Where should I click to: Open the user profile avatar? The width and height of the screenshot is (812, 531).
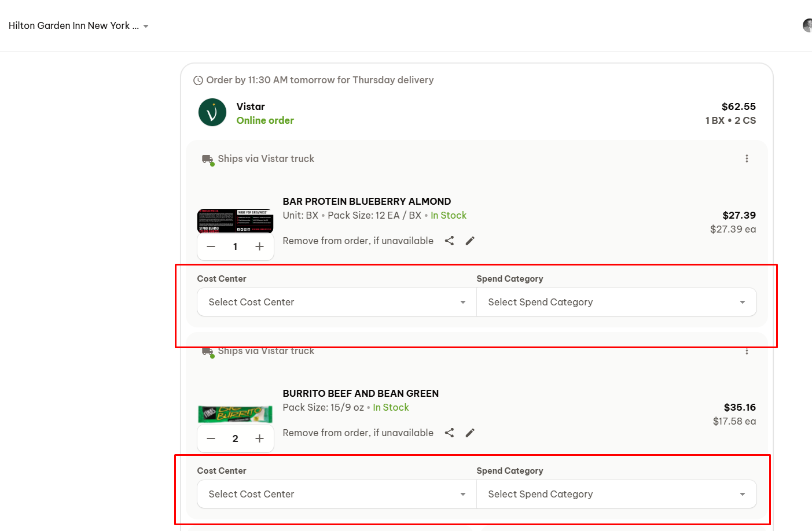[807, 25]
